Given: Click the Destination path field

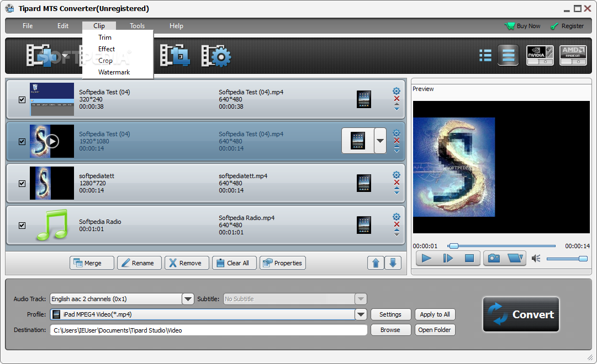Looking at the screenshot, I should click(209, 330).
